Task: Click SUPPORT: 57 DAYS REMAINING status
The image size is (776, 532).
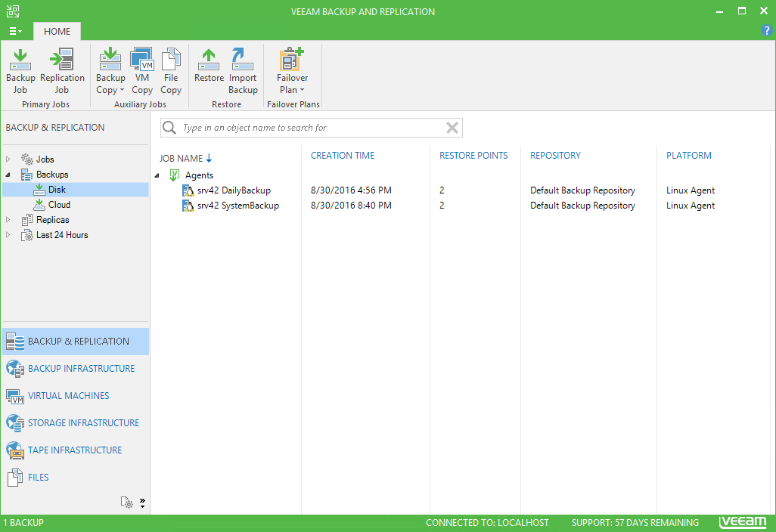Action: pyautogui.click(x=635, y=523)
